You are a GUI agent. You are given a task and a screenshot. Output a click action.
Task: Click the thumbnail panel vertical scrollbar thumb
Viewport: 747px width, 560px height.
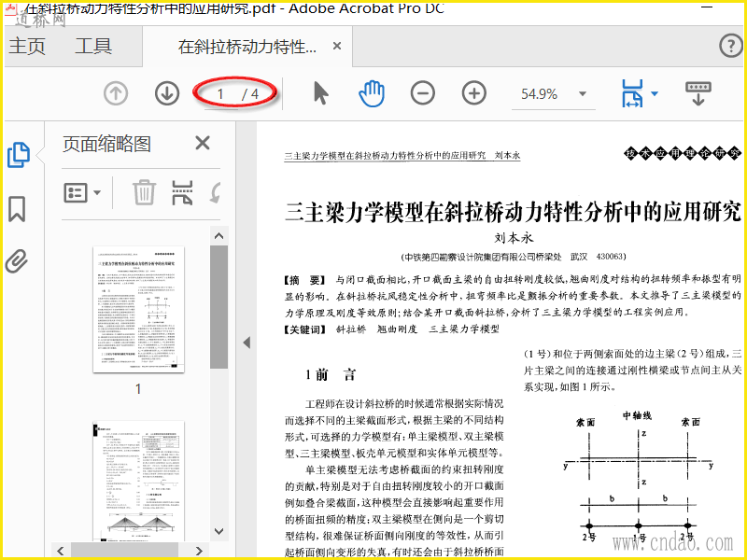[x=218, y=307]
